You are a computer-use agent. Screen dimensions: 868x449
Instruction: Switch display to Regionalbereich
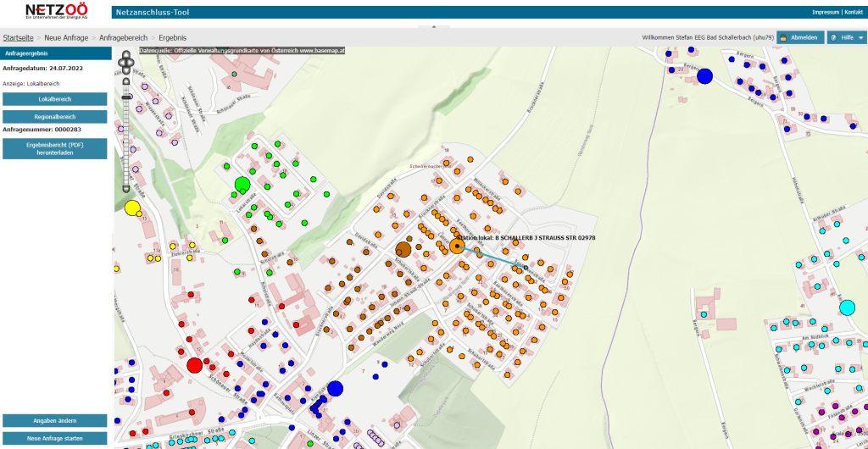coord(55,117)
